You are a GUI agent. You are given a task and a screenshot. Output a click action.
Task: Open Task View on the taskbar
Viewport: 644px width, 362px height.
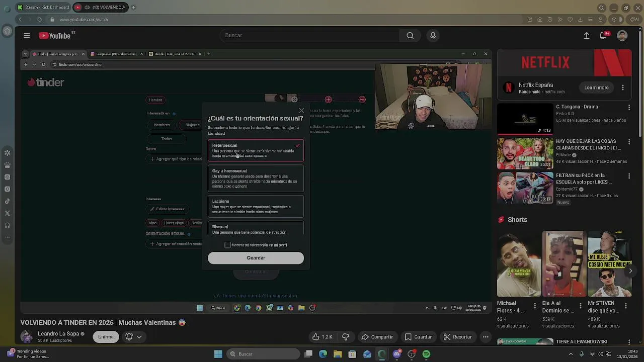coord(308,354)
